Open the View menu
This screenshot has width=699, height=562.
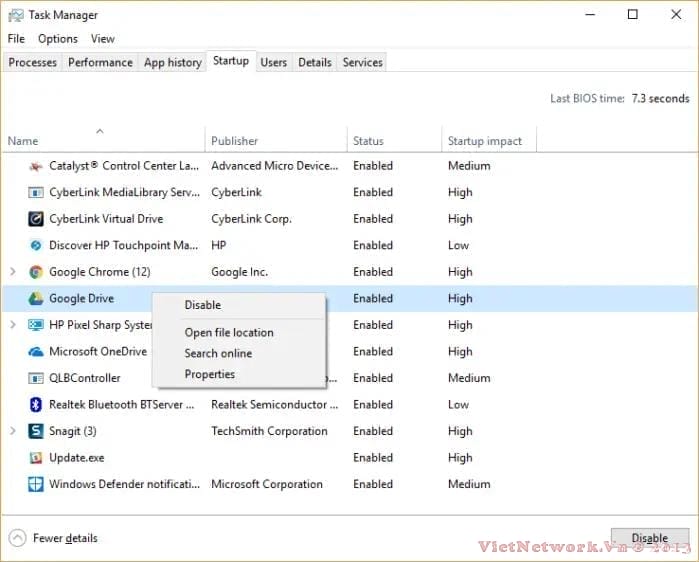[x=103, y=39]
